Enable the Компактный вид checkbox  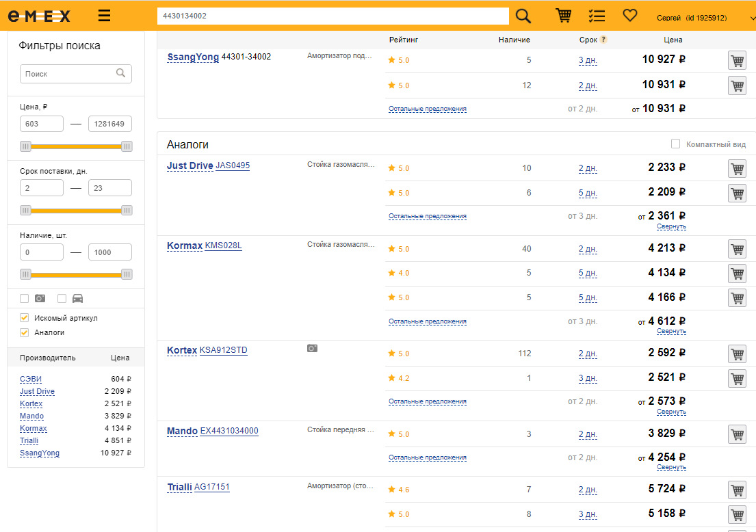(675, 144)
